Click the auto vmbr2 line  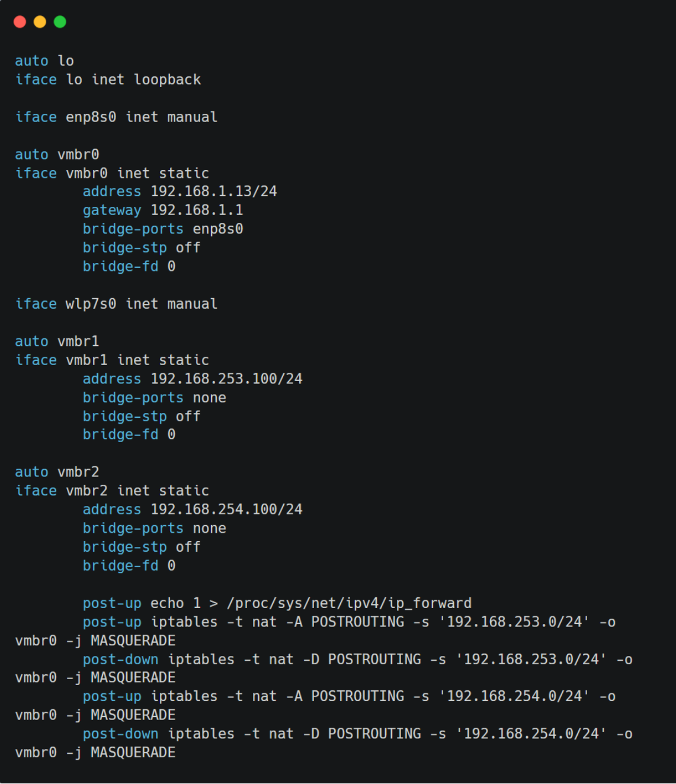(57, 472)
